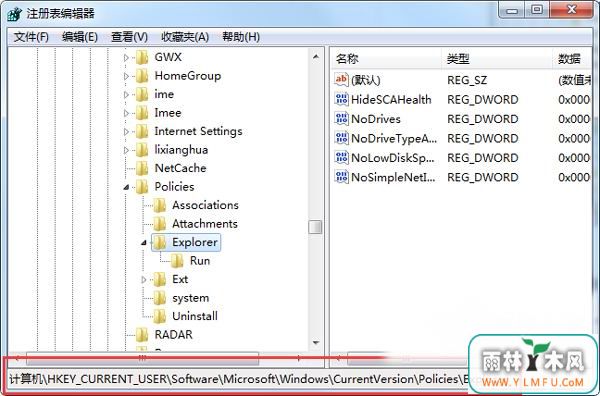
Task: Collapse the Policies key
Action: [126, 187]
